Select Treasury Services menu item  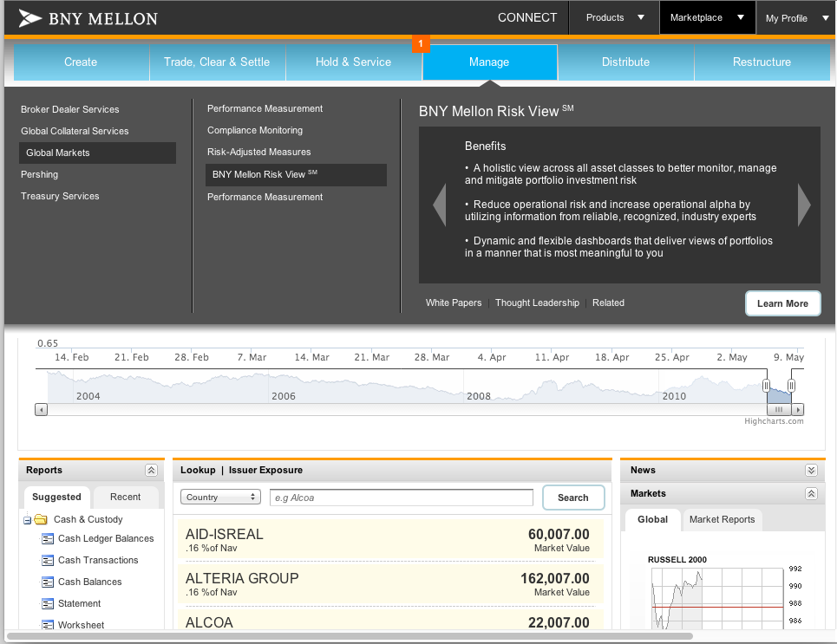60,197
